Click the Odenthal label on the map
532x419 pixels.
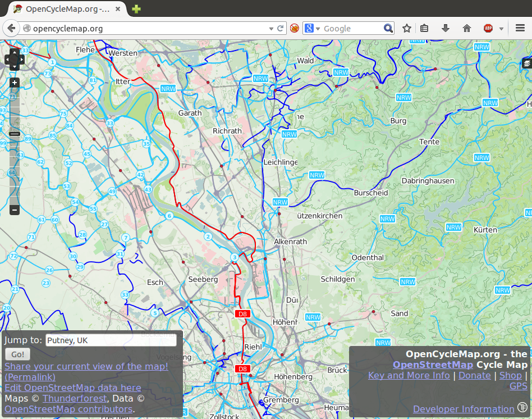(368, 258)
